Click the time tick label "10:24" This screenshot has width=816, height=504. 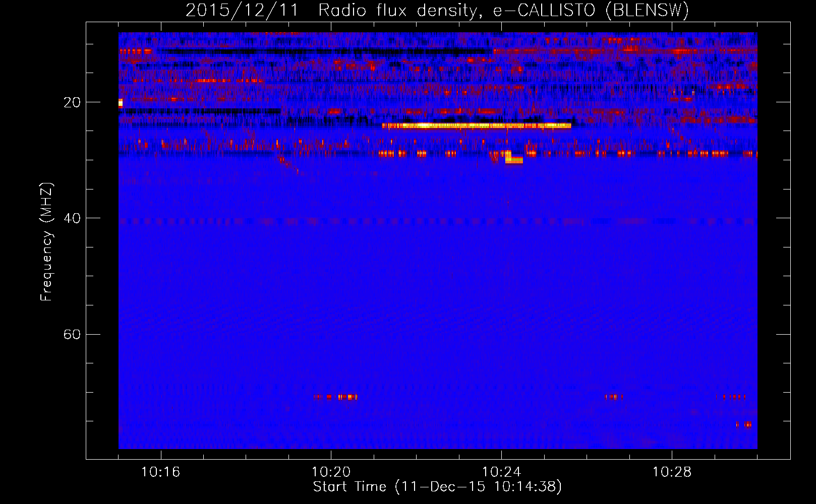click(x=502, y=472)
